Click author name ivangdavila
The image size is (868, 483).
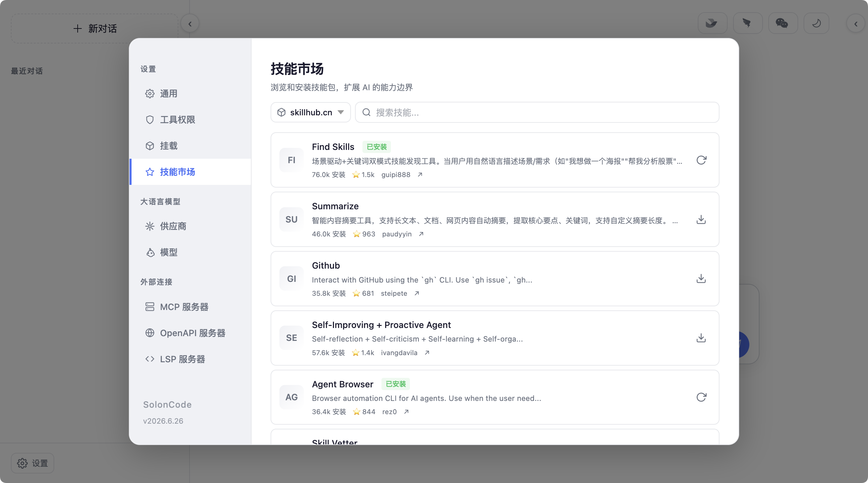(399, 353)
